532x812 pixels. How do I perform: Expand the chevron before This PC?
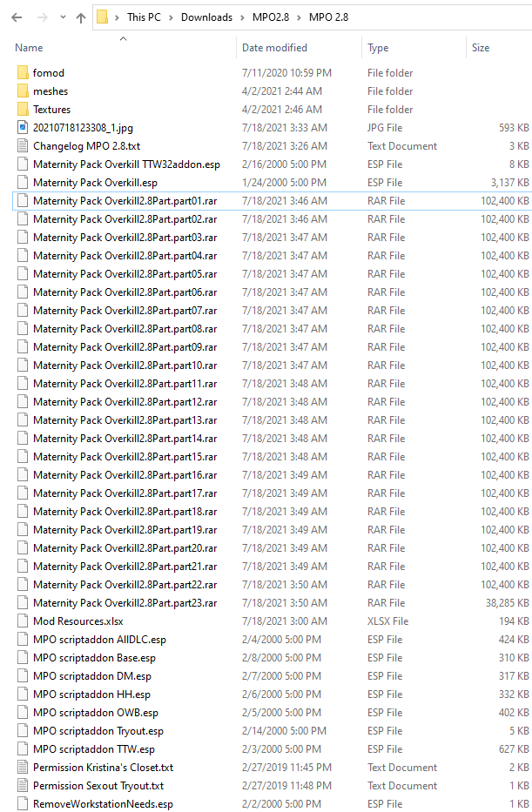117,17
